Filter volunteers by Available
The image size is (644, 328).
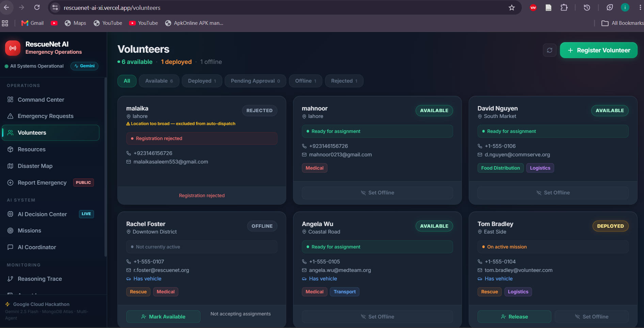coord(159,81)
